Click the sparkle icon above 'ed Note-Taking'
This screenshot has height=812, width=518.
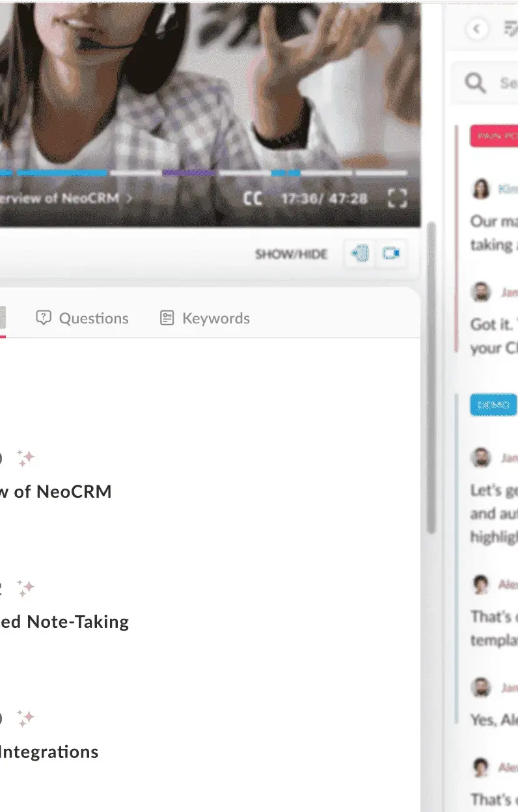[x=25, y=589]
